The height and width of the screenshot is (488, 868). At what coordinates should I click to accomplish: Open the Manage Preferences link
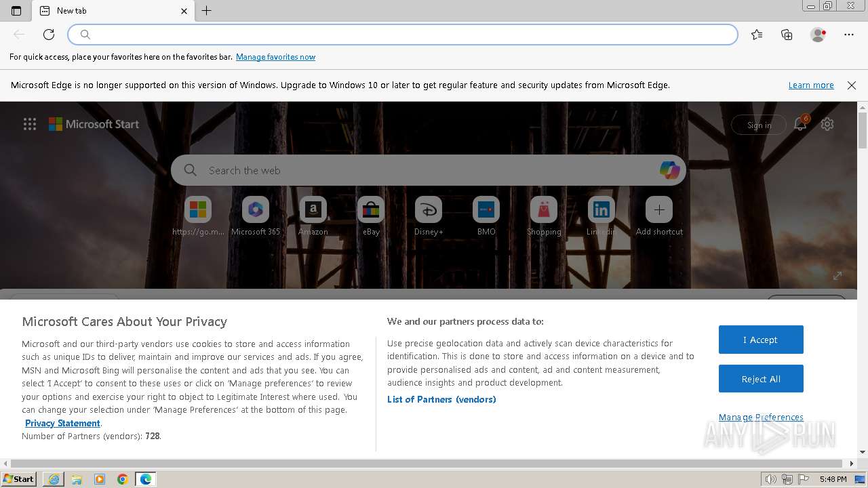(x=761, y=417)
